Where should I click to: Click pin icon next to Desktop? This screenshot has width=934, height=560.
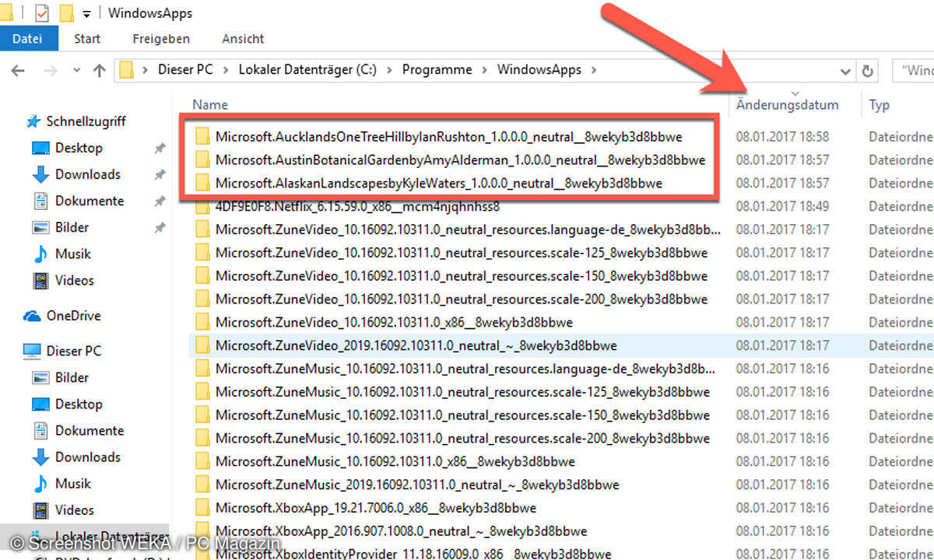pyautogui.click(x=160, y=148)
